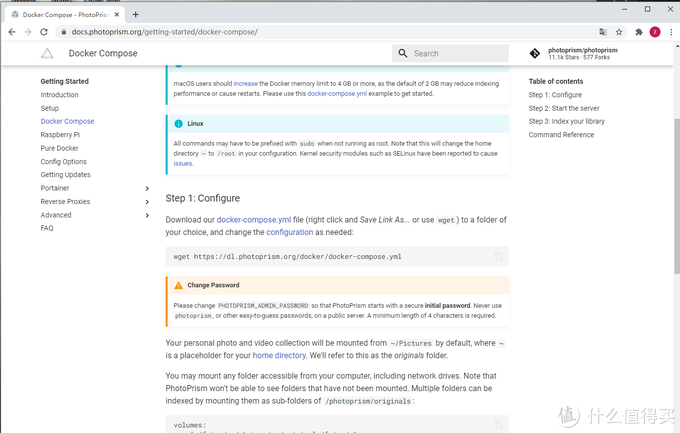680x433 pixels.
Task: Click the git repository icon
Action: [x=535, y=53]
